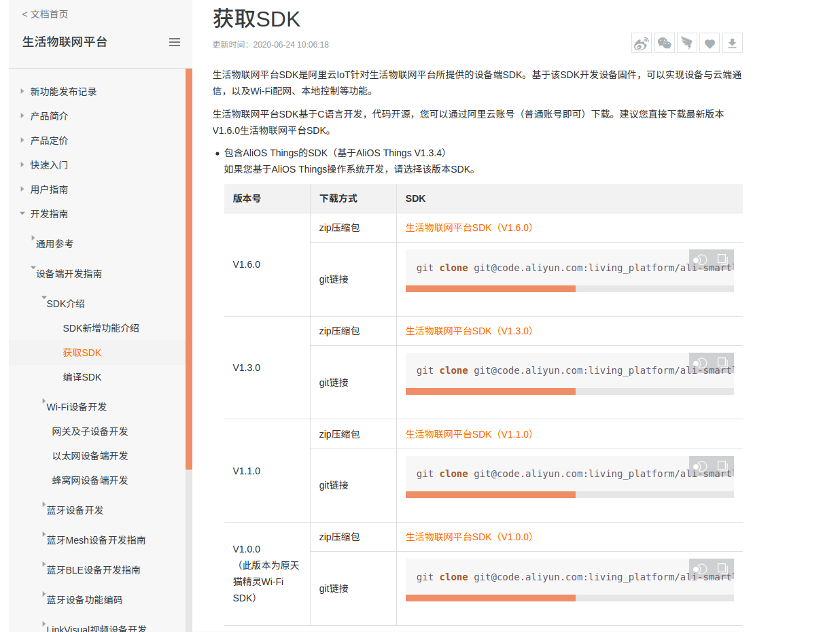Open the sidebar hamburger menu icon

click(x=175, y=42)
